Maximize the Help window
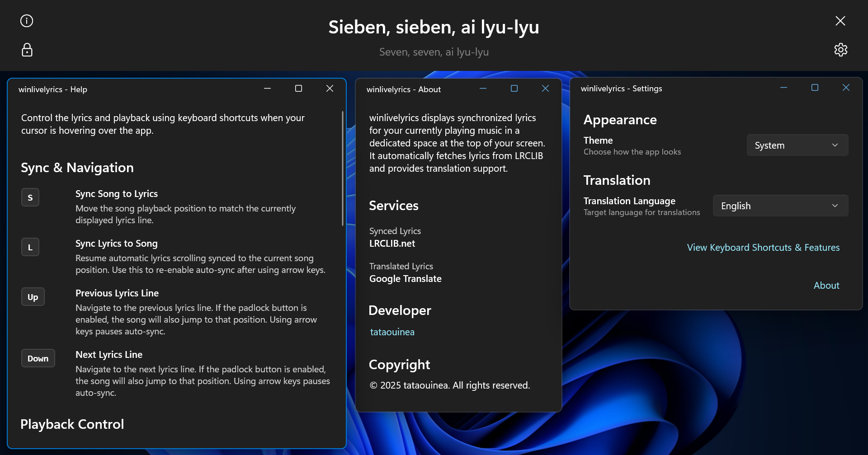This screenshot has height=455, width=868. (298, 89)
